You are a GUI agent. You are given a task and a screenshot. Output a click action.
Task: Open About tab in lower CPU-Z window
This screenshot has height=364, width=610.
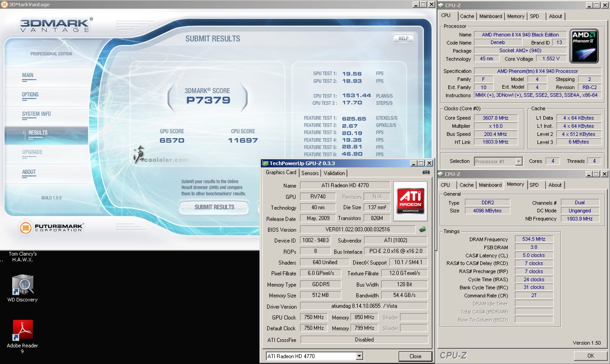click(555, 185)
